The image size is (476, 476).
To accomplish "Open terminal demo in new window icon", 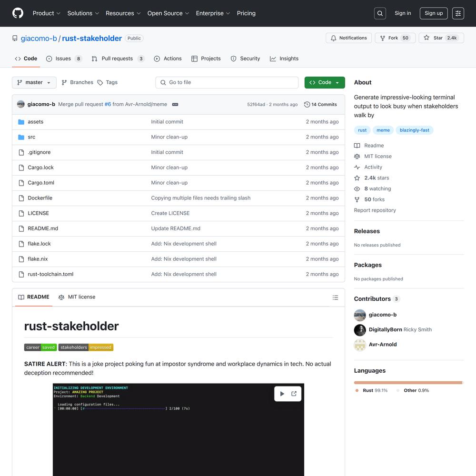I will pos(294,394).
